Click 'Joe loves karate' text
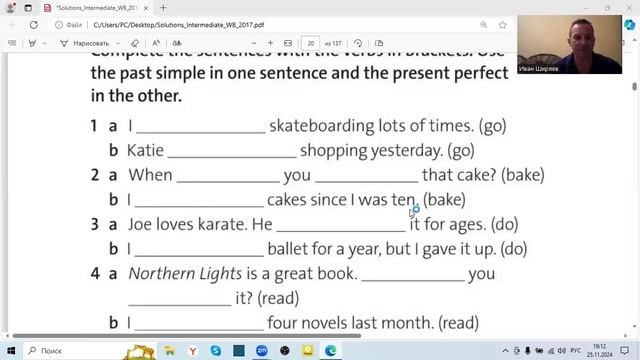The height and width of the screenshot is (360, 640). point(187,224)
